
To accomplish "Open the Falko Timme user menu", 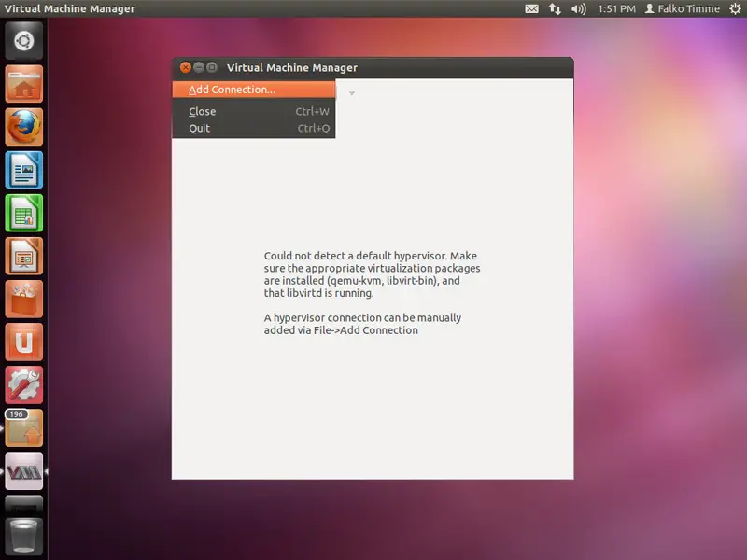I will [x=683, y=8].
